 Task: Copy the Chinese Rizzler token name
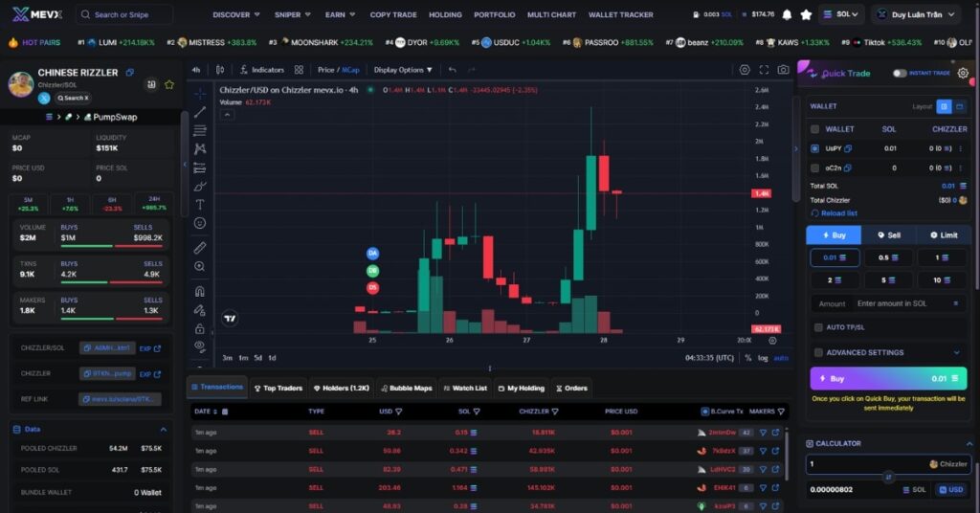(x=130, y=73)
